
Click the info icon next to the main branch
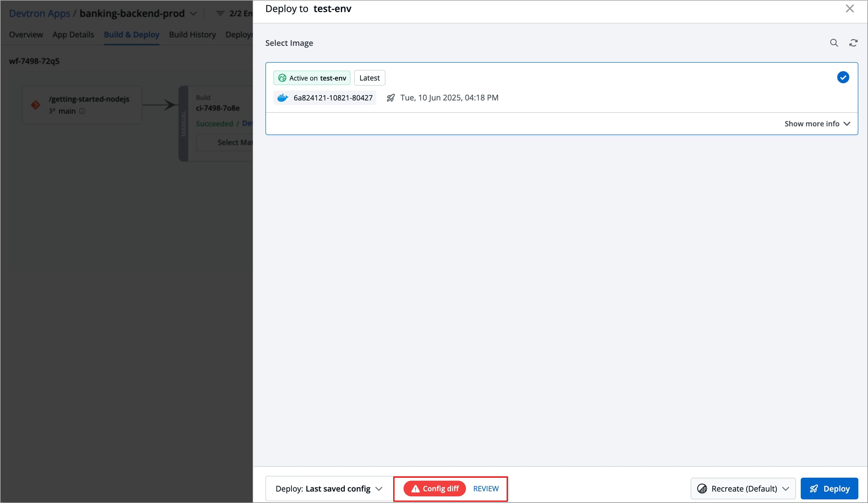[82, 111]
